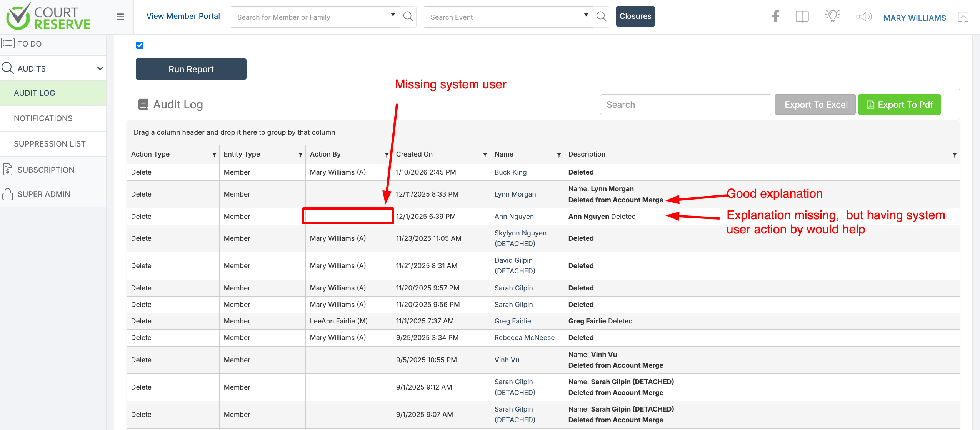Click the member search magnifier icon
The width and height of the screenshot is (980, 430).
click(x=408, y=17)
